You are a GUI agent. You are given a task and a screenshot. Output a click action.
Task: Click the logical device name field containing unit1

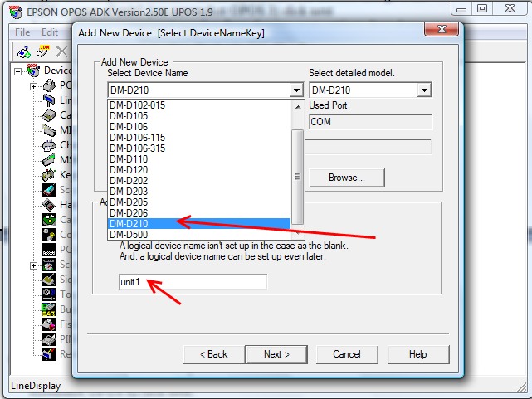tap(193, 283)
